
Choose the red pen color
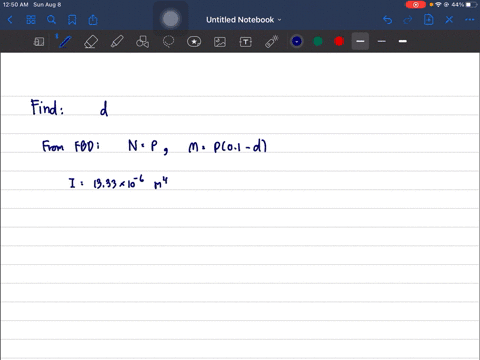point(339,41)
